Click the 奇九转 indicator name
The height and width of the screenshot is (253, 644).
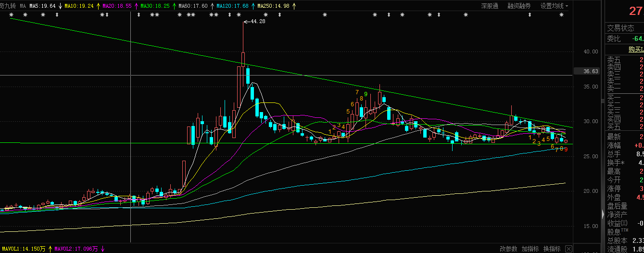pyautogui.click(x=8, y=6)
